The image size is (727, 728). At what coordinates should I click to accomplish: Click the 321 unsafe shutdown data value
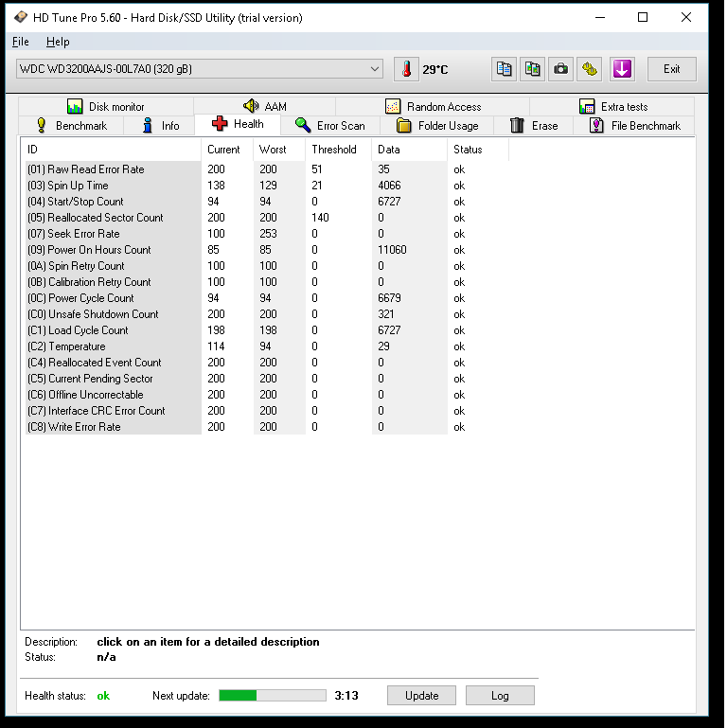[386, 314]
